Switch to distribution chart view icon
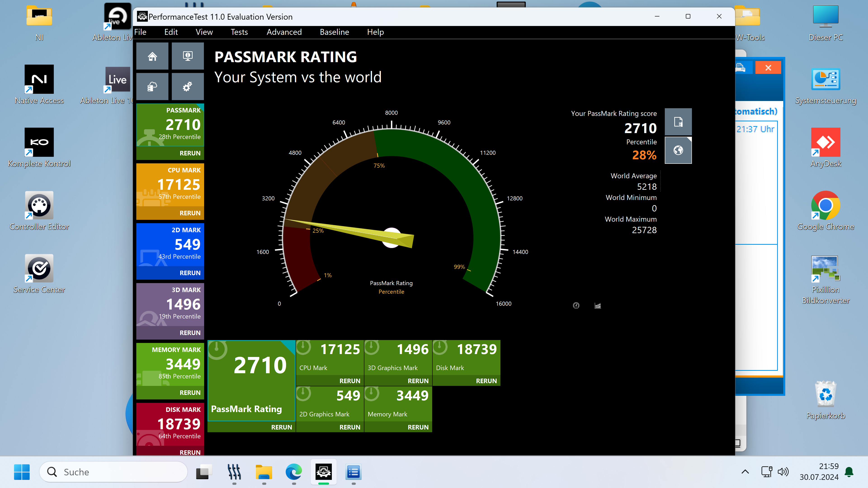This screenshot has width=868, height=488. coord(597,305)
